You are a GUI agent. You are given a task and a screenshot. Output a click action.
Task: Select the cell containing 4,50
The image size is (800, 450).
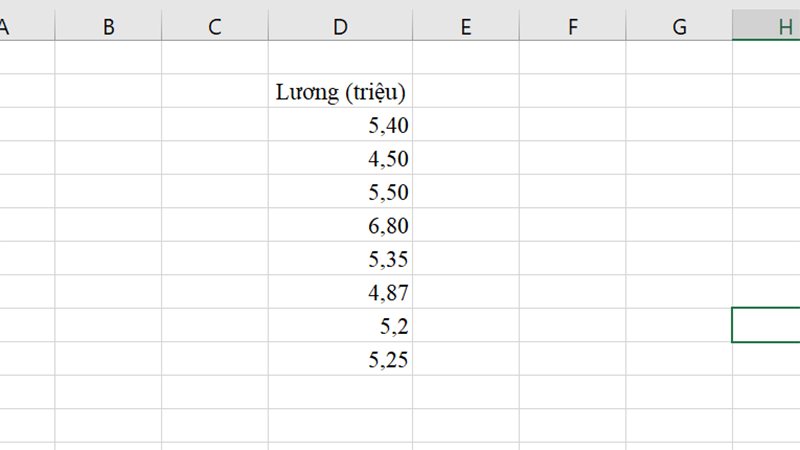(340, 158)
